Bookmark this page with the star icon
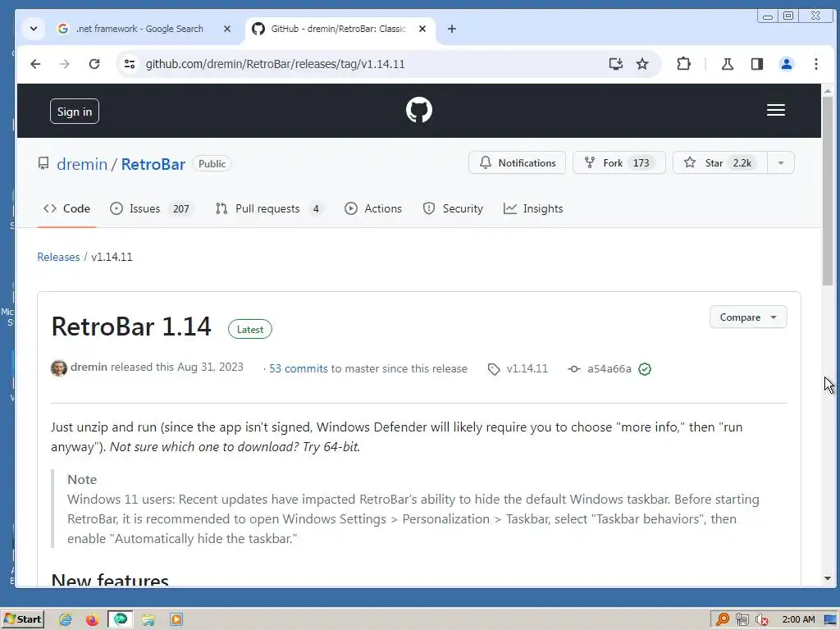 (642, 64)
